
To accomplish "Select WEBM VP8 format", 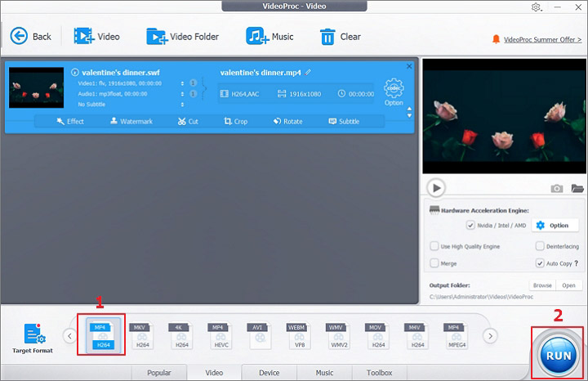I will coord(299,335).
